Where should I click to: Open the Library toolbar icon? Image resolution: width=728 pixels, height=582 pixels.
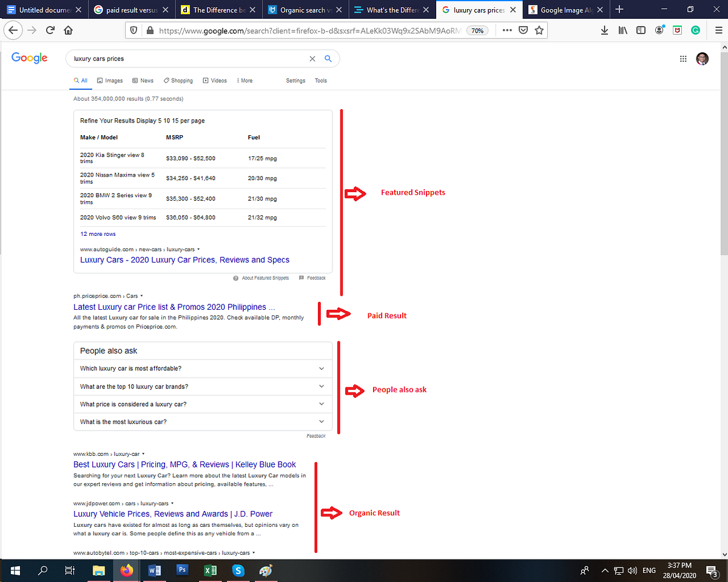coord(622,29)
